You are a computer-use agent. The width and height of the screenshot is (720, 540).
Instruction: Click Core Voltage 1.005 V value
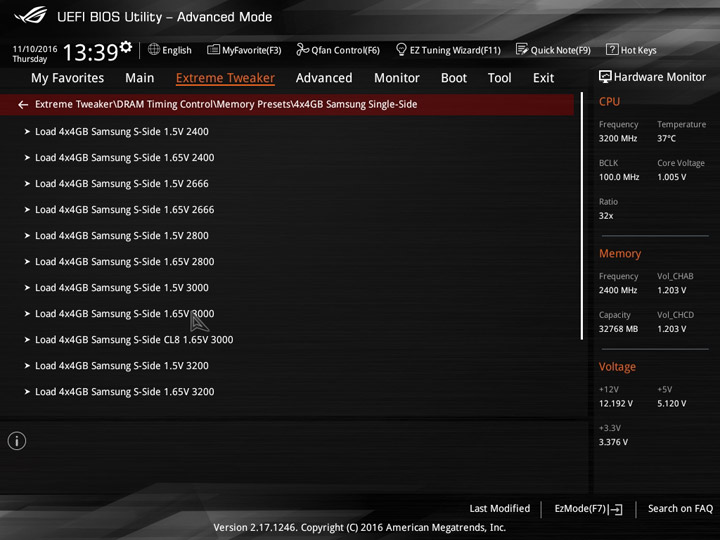[x=671, y=177]
